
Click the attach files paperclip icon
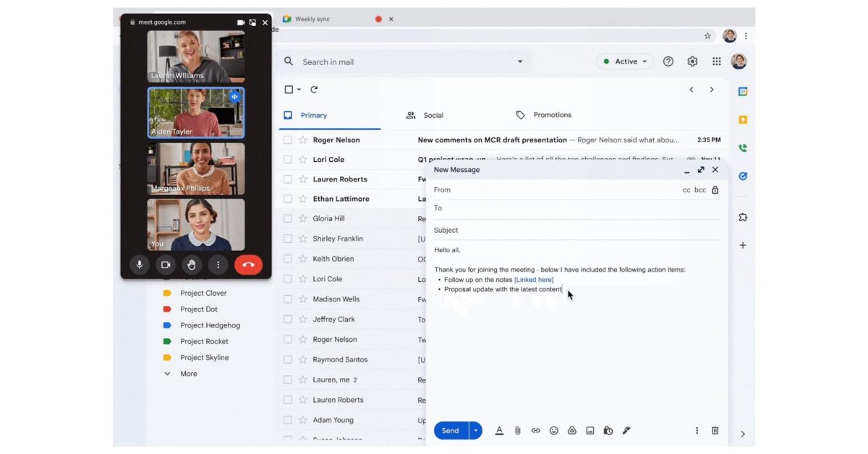click(x=518, y=431)
